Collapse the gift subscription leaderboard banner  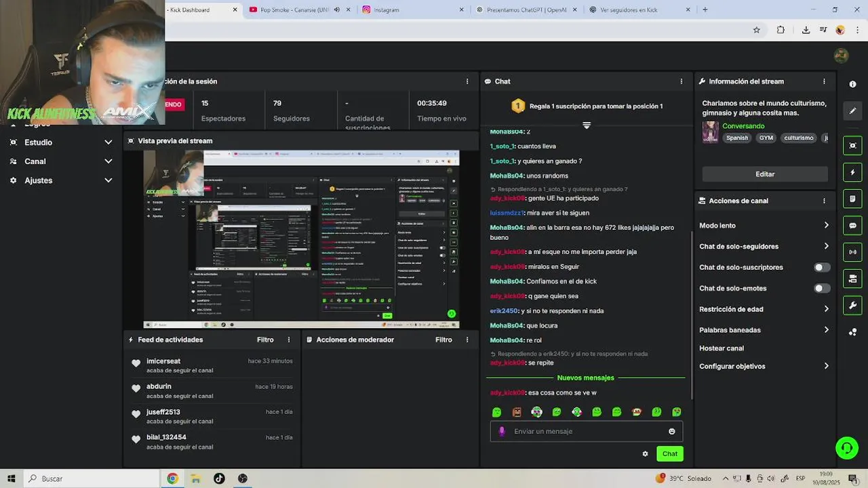(x=587, y=125)
